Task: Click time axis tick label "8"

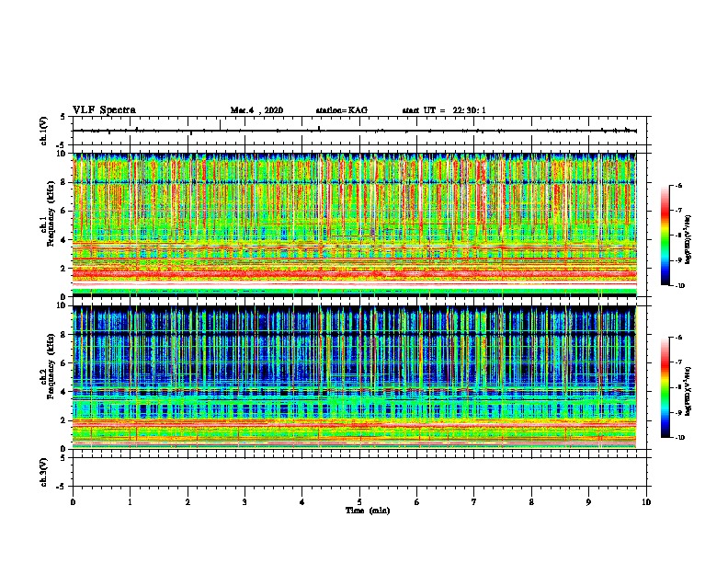Action: click(x=531, y=501)
